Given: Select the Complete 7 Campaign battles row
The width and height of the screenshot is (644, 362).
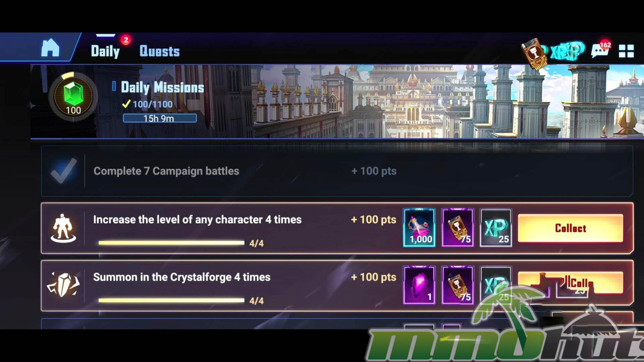Looking at the screenshot, I should [x=337, y=171].
